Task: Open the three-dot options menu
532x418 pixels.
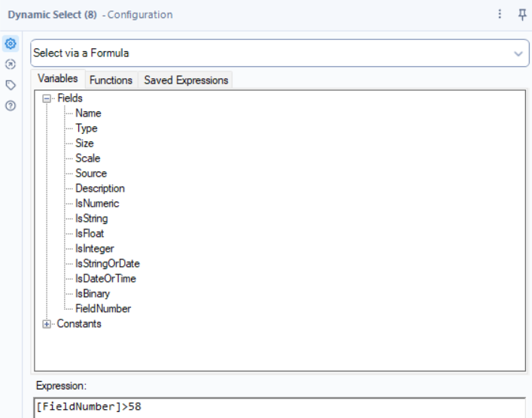Action: click(x=500, y=14)
